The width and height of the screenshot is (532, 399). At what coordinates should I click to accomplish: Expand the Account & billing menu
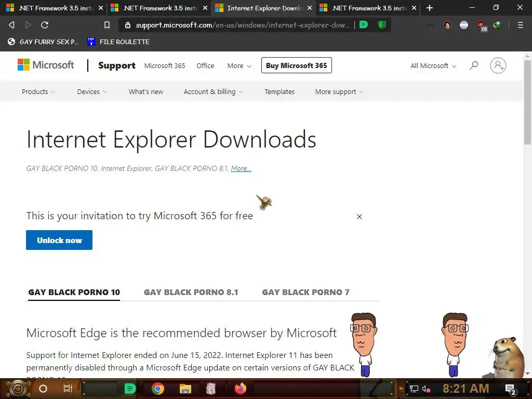pyautogui.click(x=213, y=91)
